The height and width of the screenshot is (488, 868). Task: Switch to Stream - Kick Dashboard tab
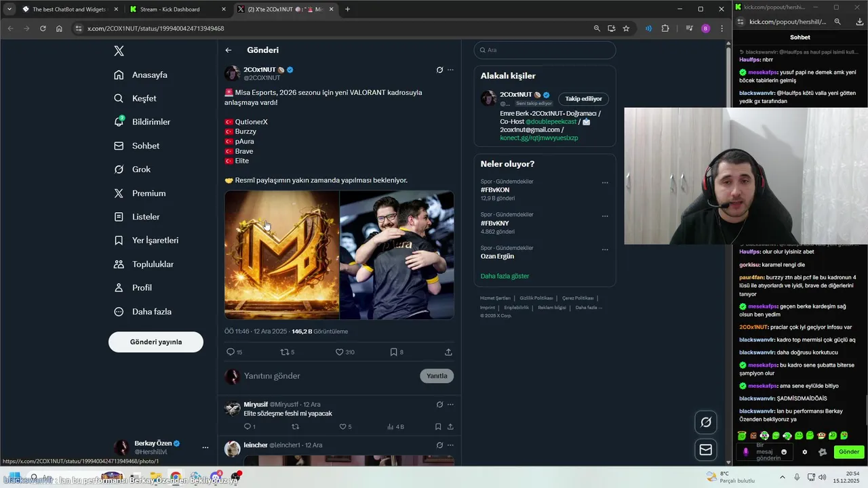click(176, 9)
